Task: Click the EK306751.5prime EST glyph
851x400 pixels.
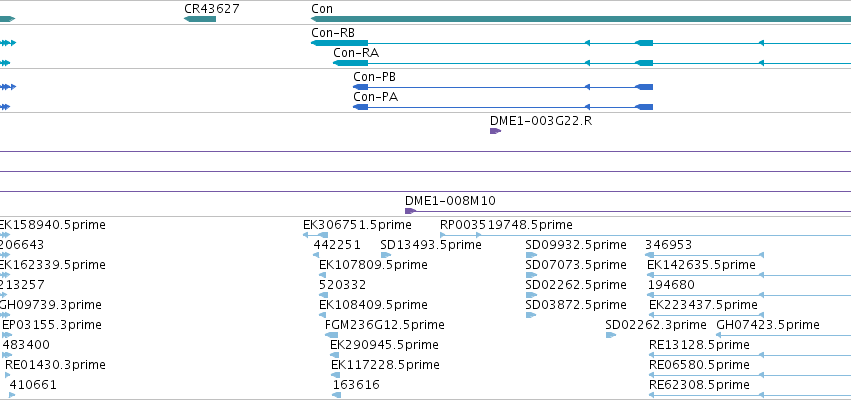Action: pos(315,235)
